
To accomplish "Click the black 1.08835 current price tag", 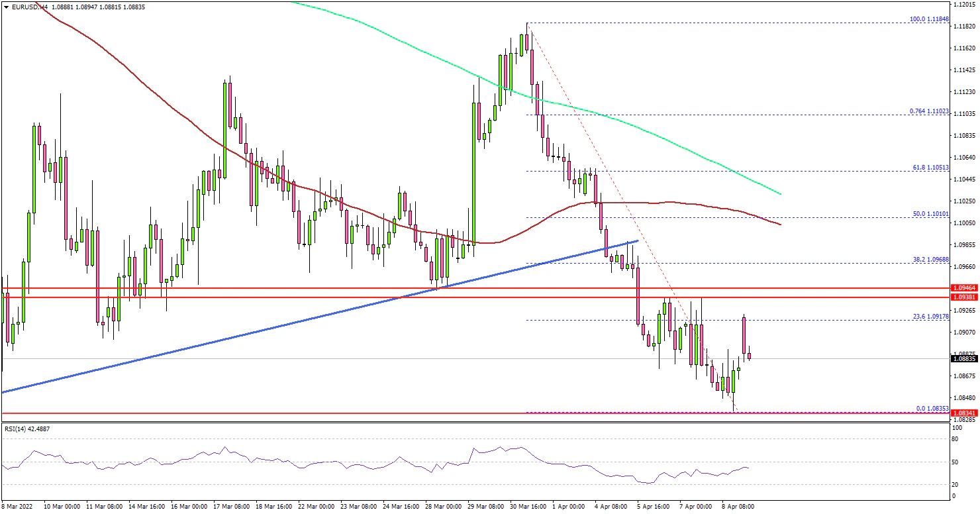I will click(963, 359).
